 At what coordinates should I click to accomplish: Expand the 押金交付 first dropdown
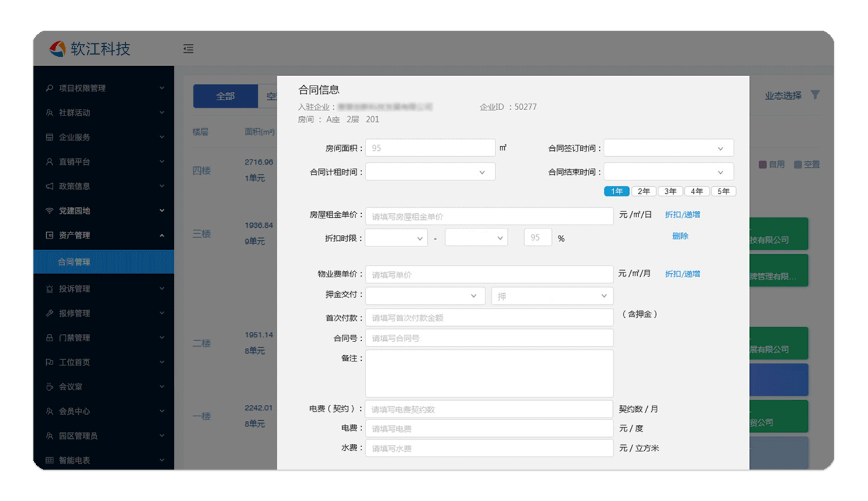coord(425,296)
